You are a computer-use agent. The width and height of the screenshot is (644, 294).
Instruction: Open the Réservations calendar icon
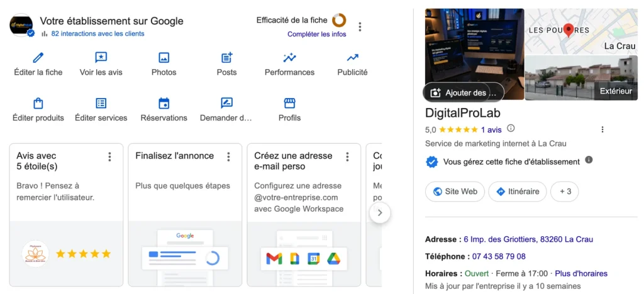click(x=164, y=103)
